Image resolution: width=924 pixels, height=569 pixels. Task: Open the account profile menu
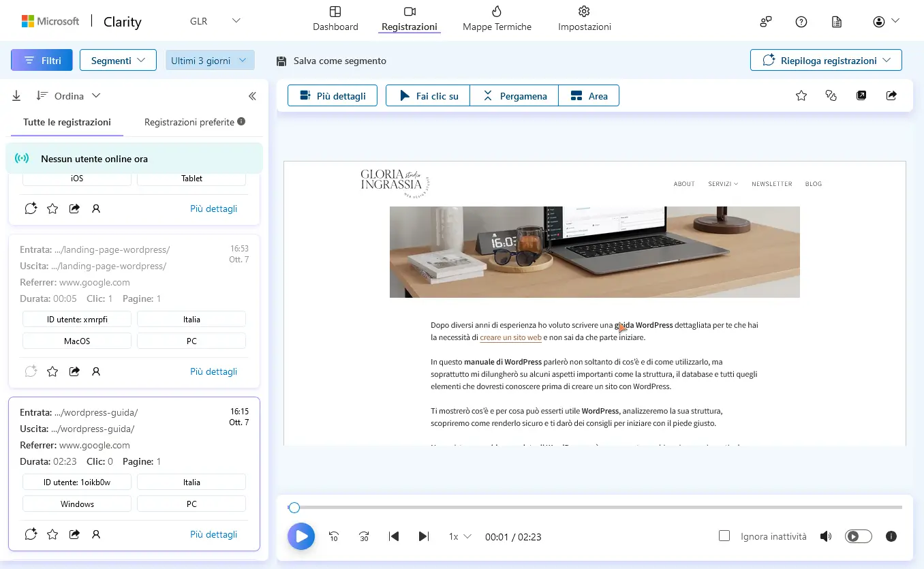[x=886, y=21]
